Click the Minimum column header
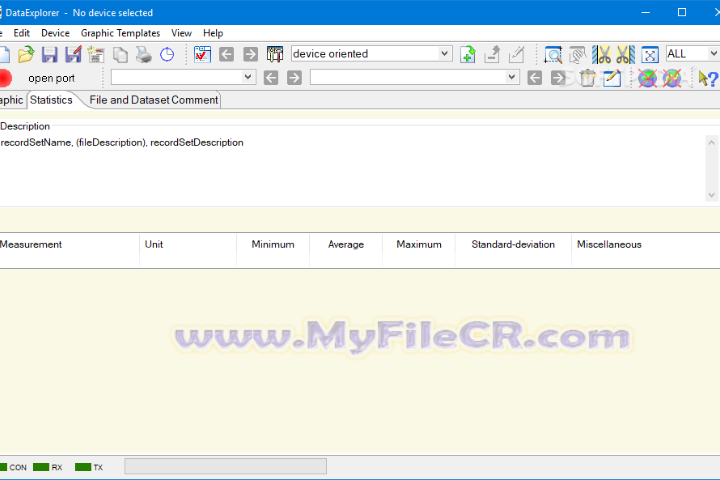The width and height of the screenshot is (720, 480). [x=273, y=244]
